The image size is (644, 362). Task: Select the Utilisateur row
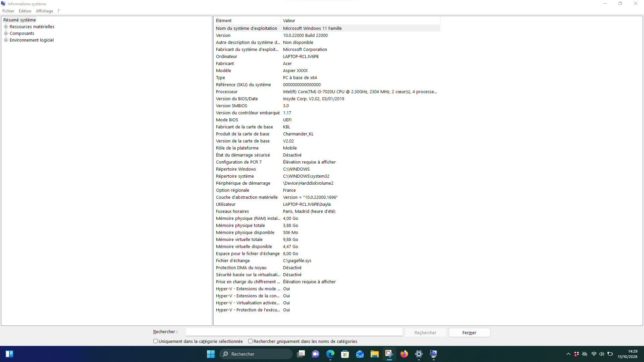(x=327, y=204)
